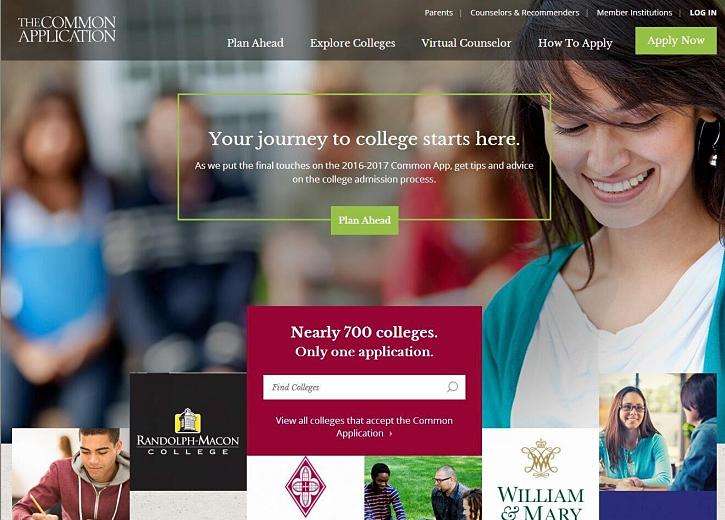Click the maroon diamond college crest
Image resolution: width=725 pixels, height=520 pixels.
[306, 486]
